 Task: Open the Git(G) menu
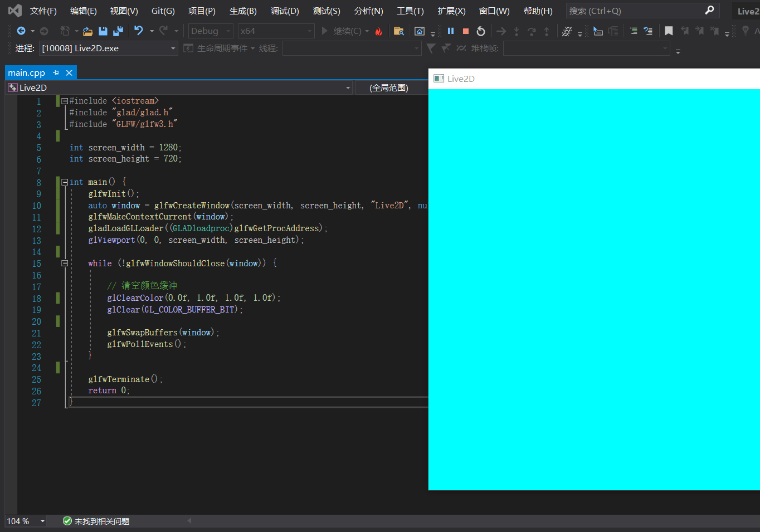pyautogui.click(x=163, y=11)
